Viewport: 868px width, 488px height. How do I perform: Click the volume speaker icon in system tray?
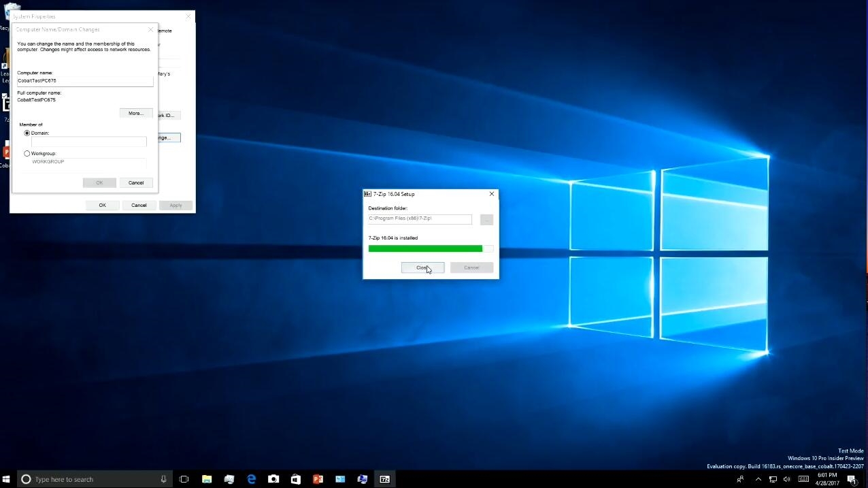coord(787,479)
